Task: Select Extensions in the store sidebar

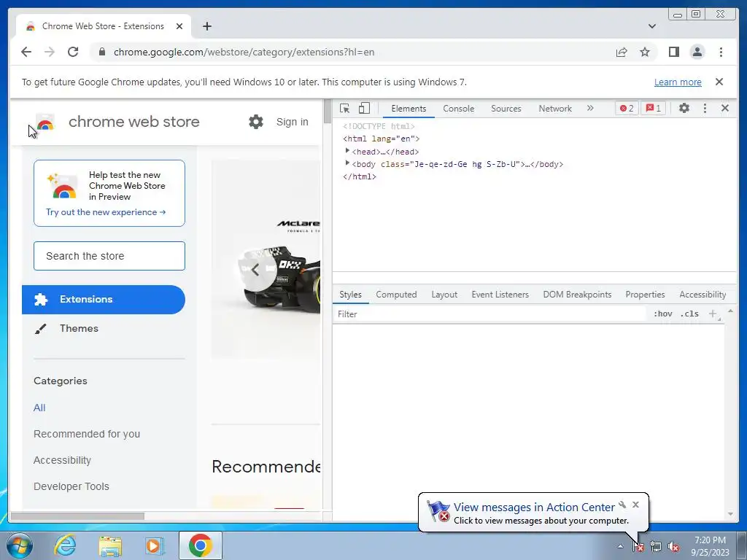Action: point(104,300)
